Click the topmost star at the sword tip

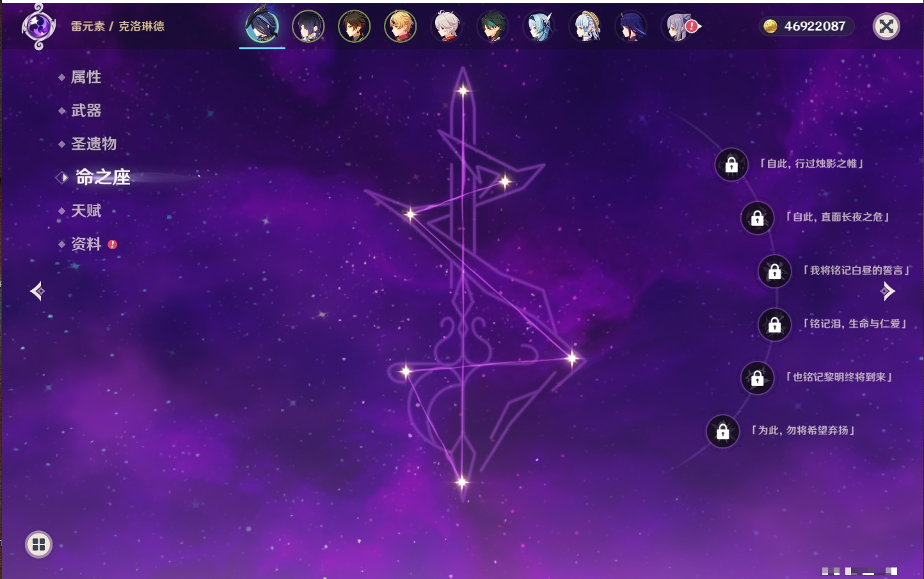click(463, 91)
